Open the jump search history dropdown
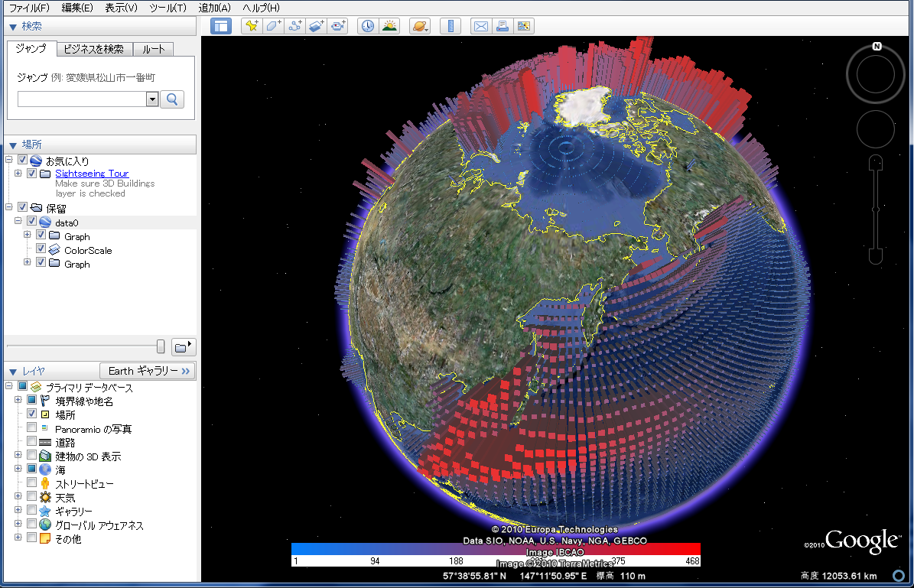This screenshot has width=914, height=588. click(x=152, y=99)
